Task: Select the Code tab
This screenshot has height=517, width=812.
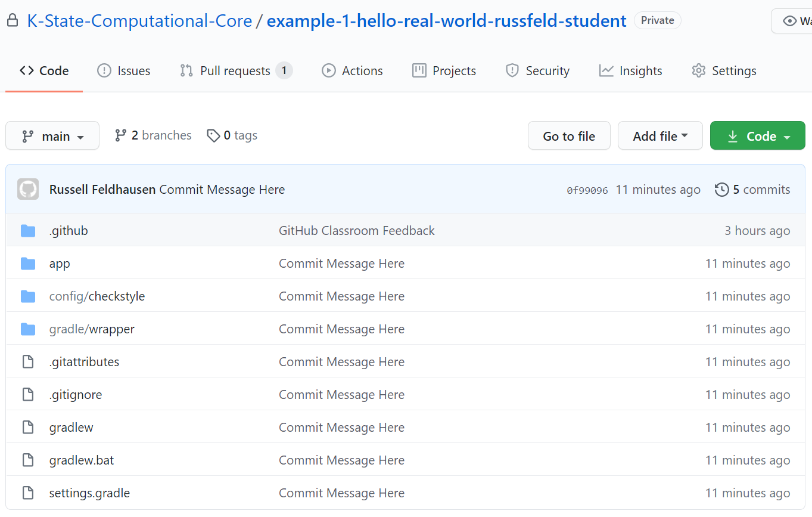Action: [x=44, y=70]
